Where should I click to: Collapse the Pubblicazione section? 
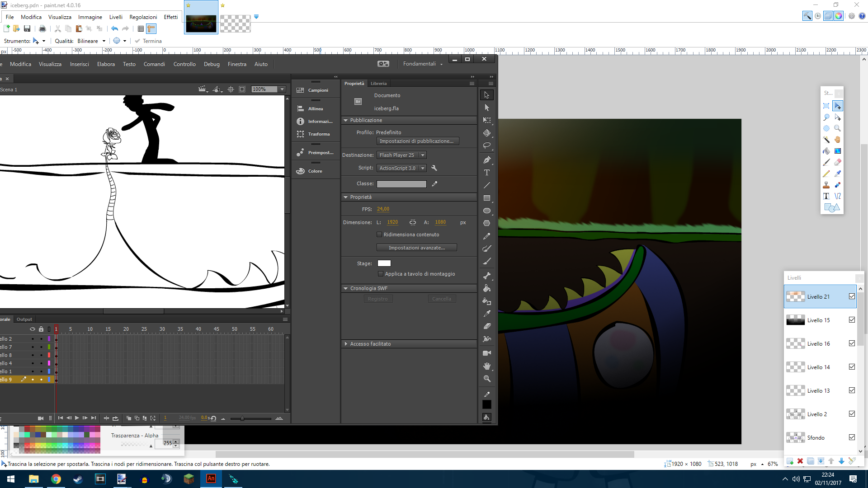(x=346, y=120)
